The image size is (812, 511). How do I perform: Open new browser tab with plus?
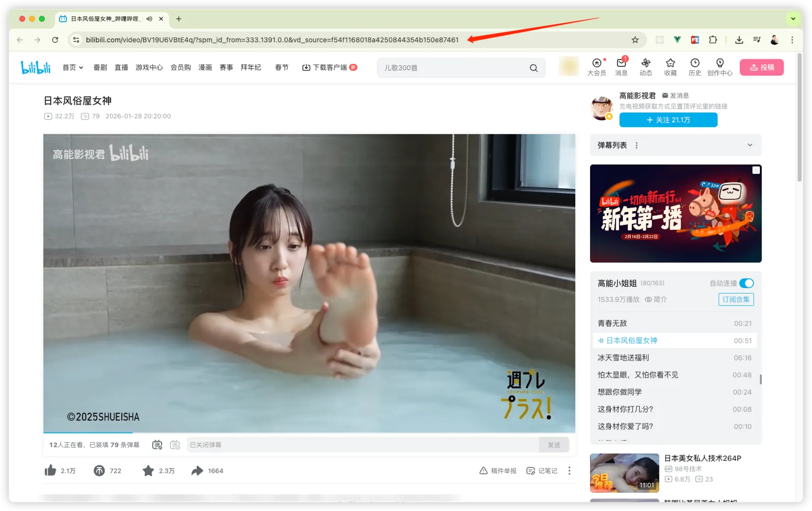click(x=179, y=19)
